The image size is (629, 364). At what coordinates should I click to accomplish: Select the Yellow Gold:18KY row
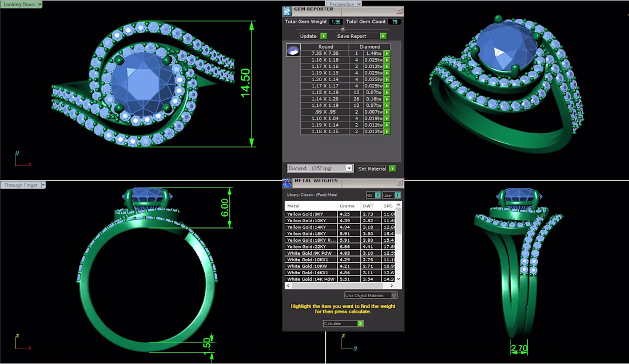click(x=340, y=233)
